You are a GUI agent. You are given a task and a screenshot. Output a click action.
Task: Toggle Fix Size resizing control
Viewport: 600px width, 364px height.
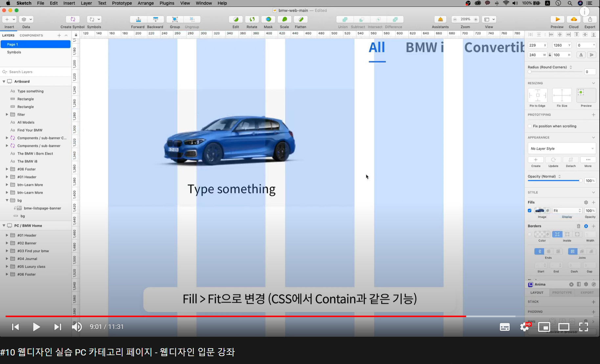(562, 96)
